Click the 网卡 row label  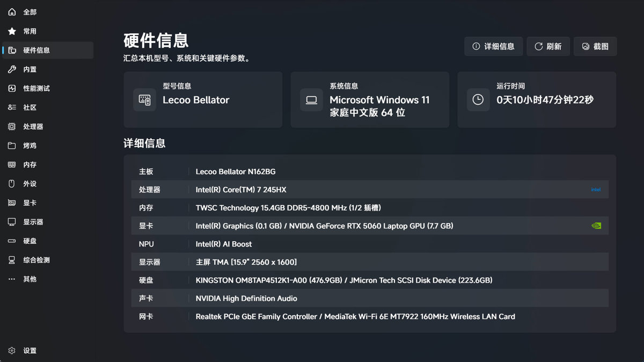click(146, 317)
